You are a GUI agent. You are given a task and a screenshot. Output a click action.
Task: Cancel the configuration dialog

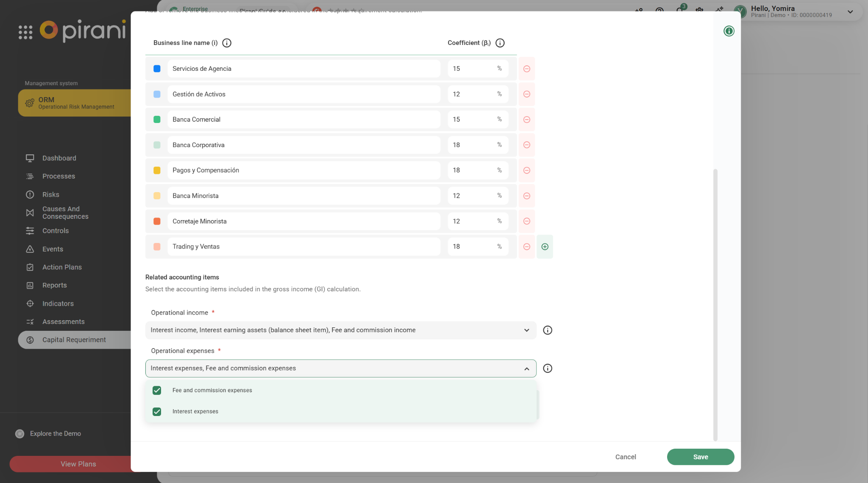pos(625,457)
